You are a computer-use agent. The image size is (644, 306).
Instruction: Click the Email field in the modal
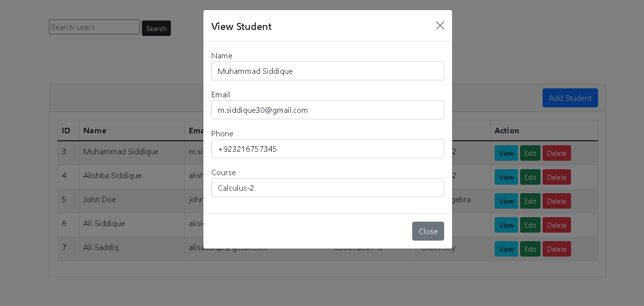328,110
